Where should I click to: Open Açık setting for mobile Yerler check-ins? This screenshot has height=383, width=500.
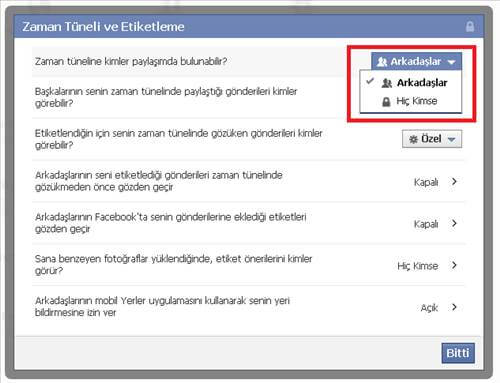439,307
